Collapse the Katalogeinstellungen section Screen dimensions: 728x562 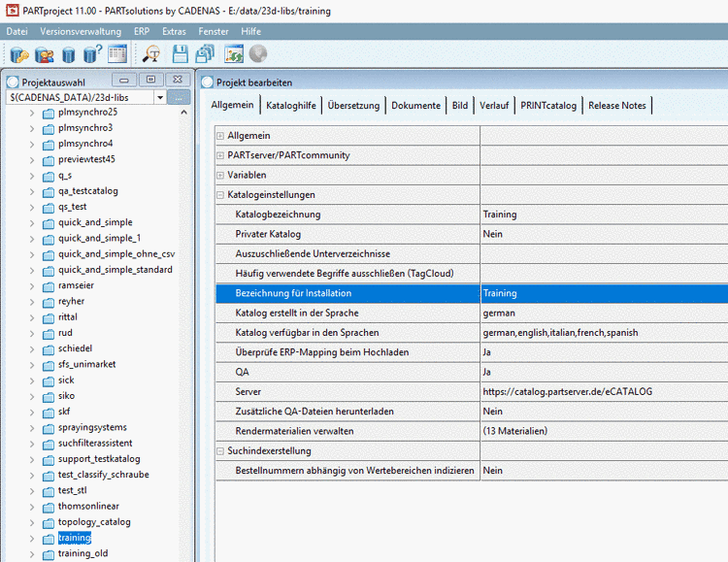point(220,194)
